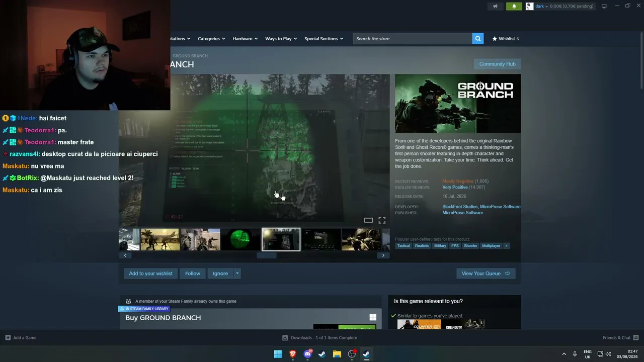Open the green notifications bell
This screenshot has height=362, width=644.
(514, 6)
